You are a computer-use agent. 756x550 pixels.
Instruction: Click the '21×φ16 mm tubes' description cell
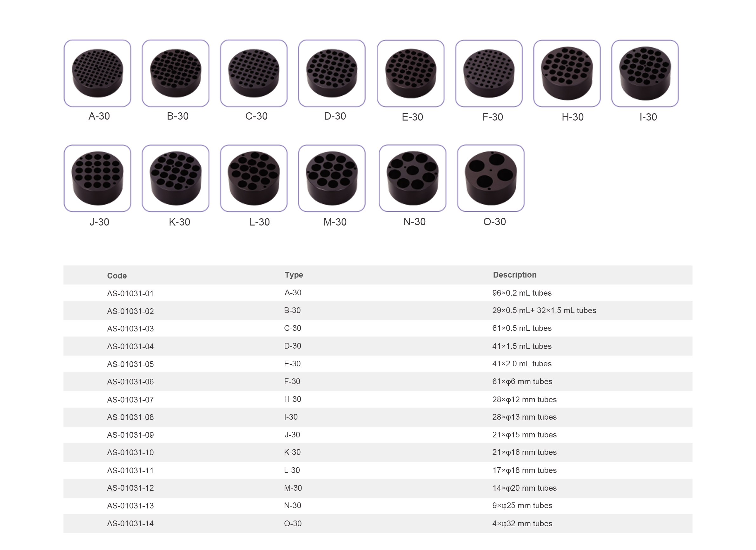coord(525,452)
